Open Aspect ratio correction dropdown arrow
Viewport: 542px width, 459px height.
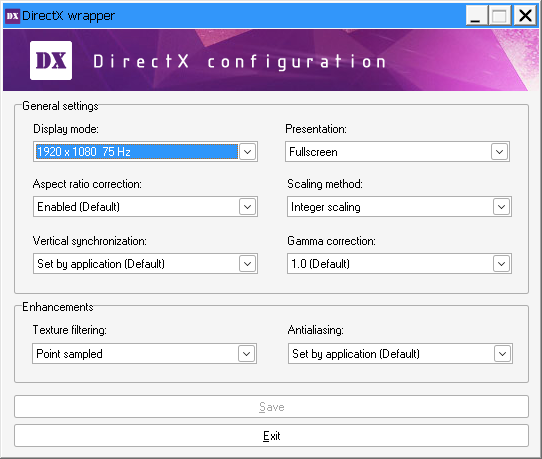pos(247,207)
